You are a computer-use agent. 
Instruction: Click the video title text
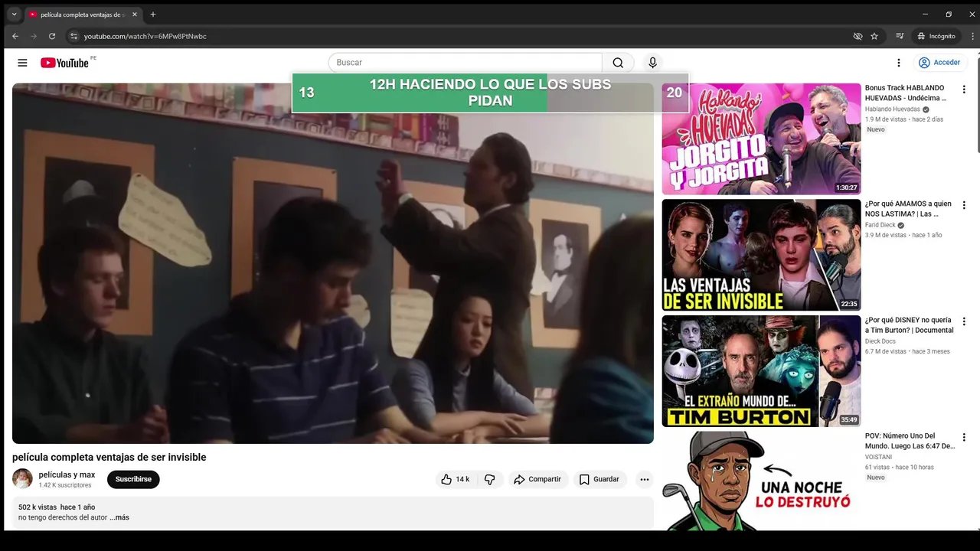[x=109, y=457]
